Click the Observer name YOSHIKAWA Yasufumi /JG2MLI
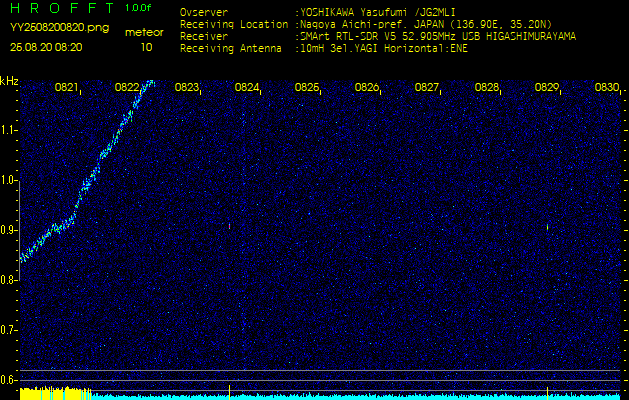 point(378,12)
